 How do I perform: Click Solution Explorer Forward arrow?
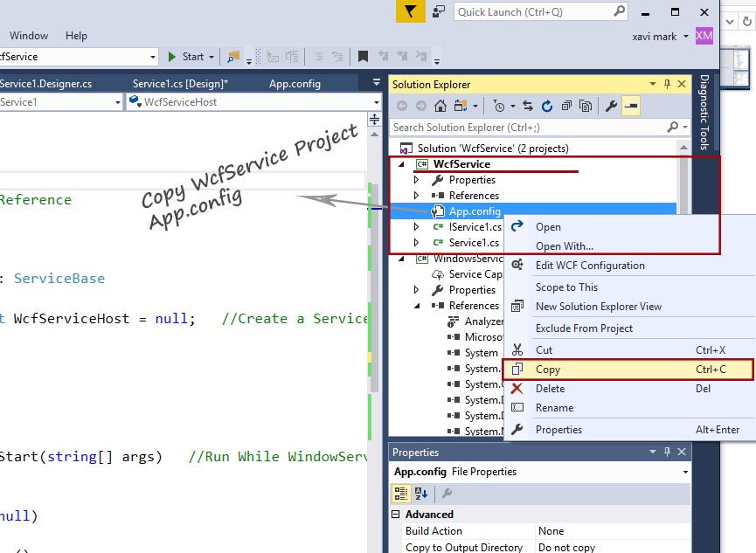click(421, 106)
